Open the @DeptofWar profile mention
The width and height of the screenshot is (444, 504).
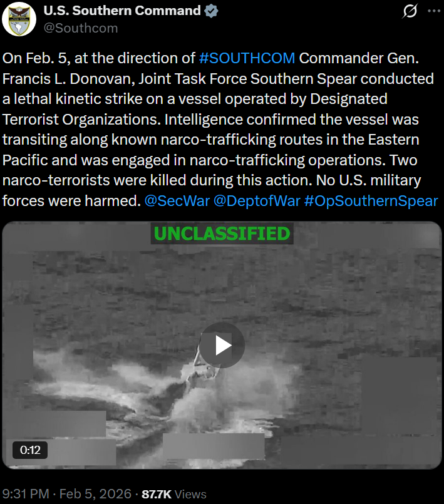(257, 201)
